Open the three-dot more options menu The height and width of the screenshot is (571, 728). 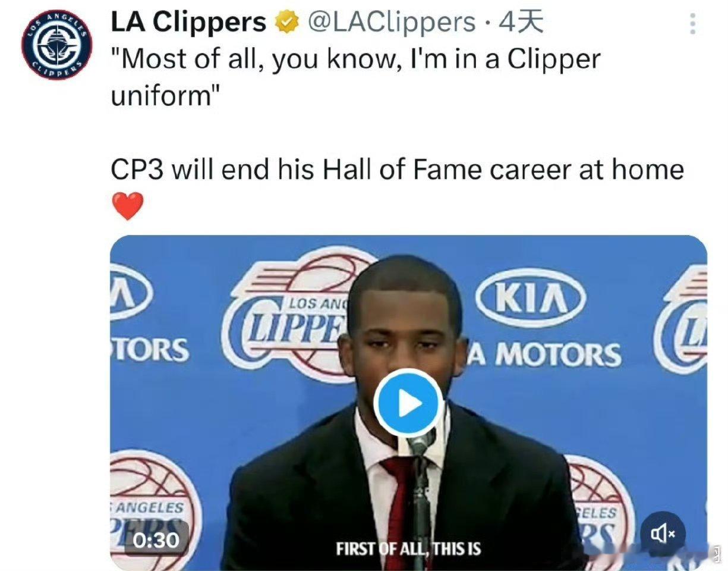click(x=692, y=23)
